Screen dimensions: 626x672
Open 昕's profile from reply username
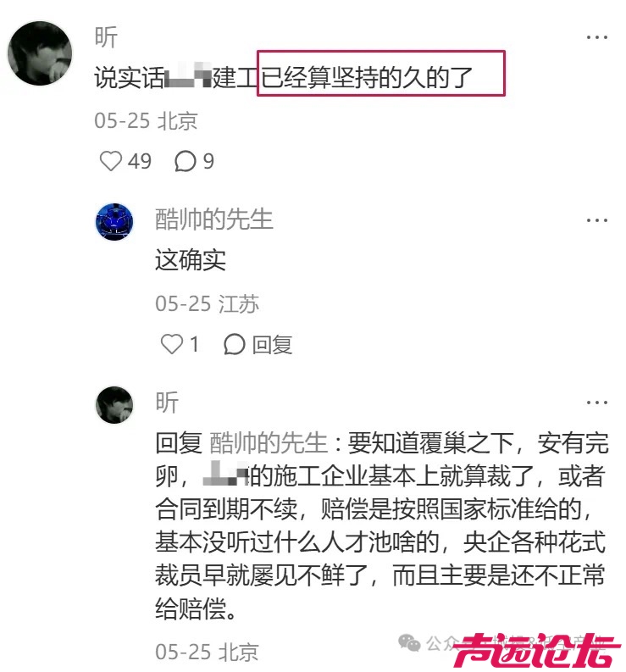coord(167,403)
